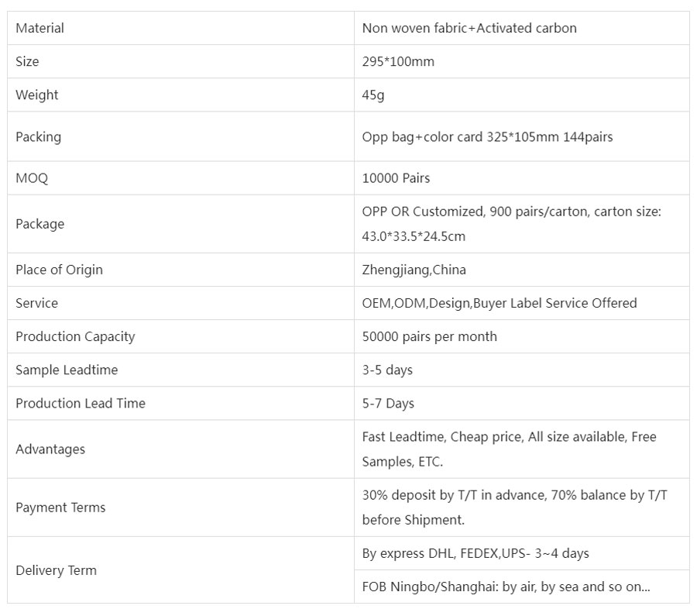Click the Production Capacity label

coord(75,336)
